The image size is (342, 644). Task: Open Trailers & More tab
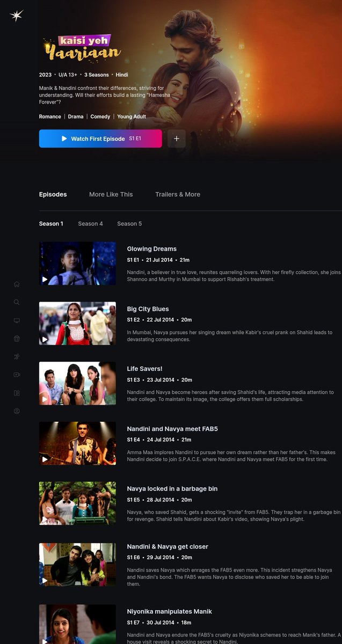click(178, 194)
